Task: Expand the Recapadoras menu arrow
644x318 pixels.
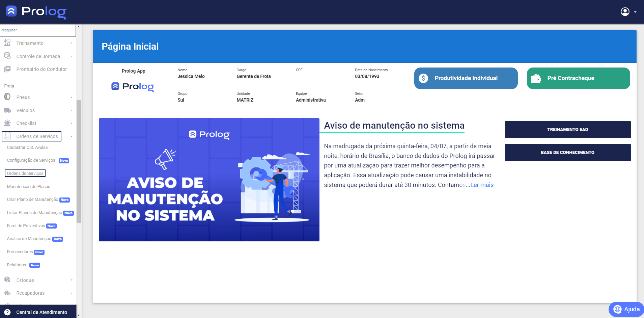Action: (72, 293)
